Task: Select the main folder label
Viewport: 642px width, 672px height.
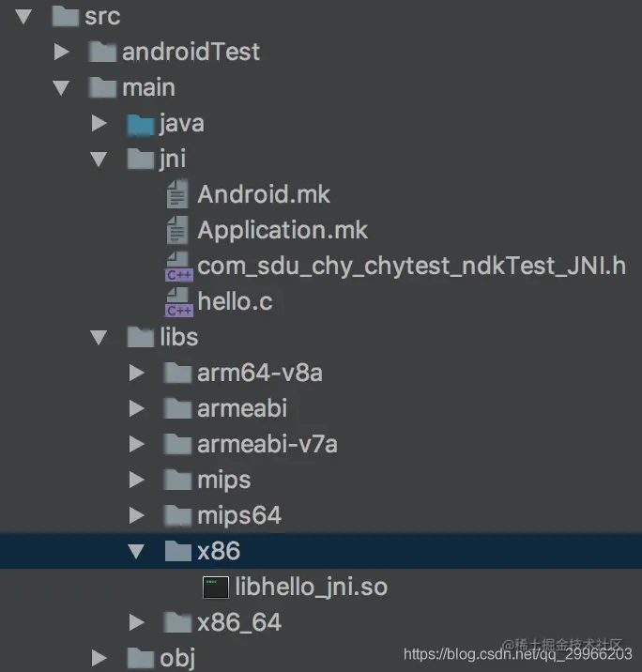Action: tap(148, 87)
